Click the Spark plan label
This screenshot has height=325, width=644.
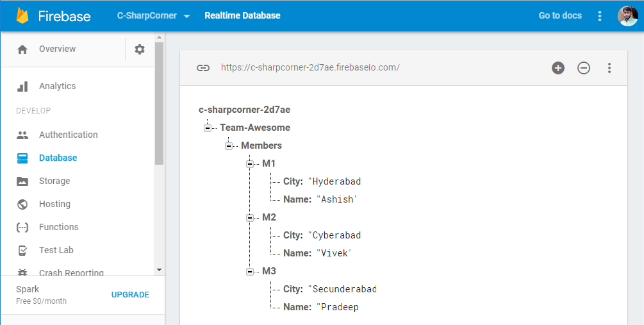pyautogui.click(x=28, y=289)
